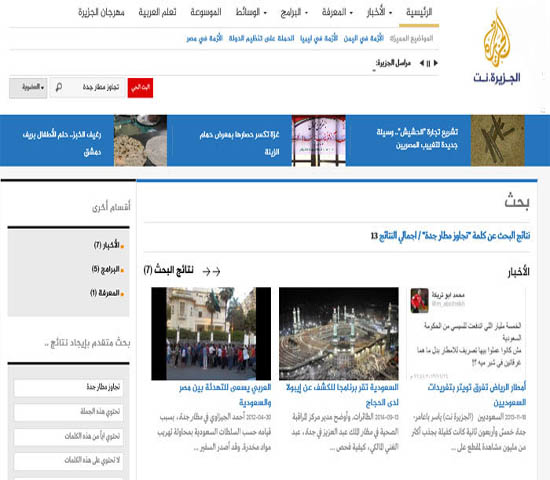Viewport: 550px width, 480px height.
Task: Expand the الوسائط menu
Action: click(x=251, y=12)
